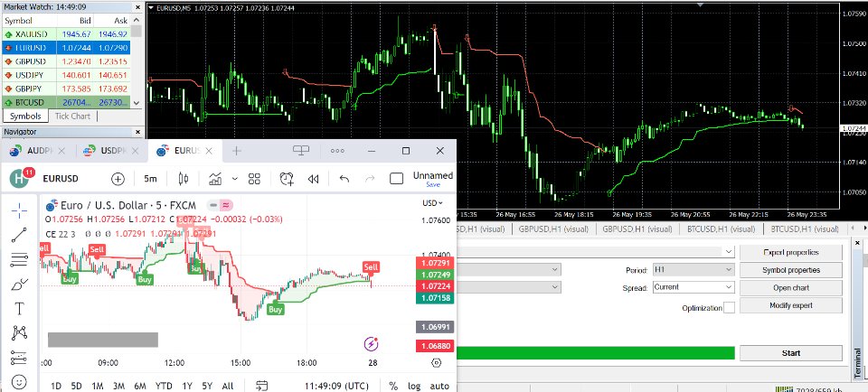
Task: Switch to the Tick Chart tab
Action: click(x=72, y=117)
